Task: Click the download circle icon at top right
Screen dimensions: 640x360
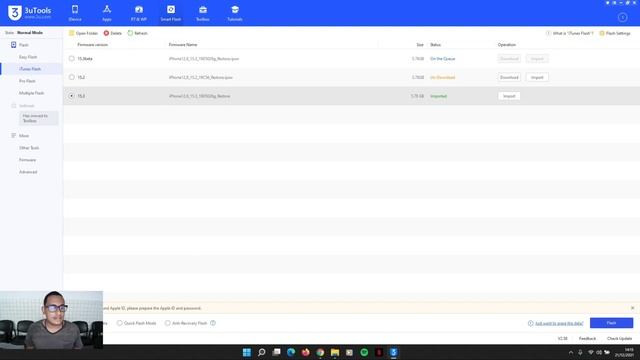Action: (x=622, y=17)
